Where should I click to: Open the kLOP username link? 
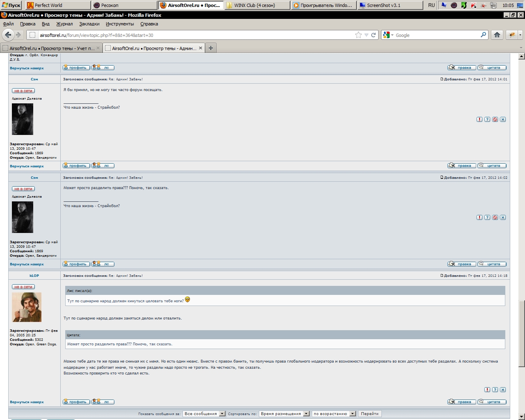tap(34, 276)
